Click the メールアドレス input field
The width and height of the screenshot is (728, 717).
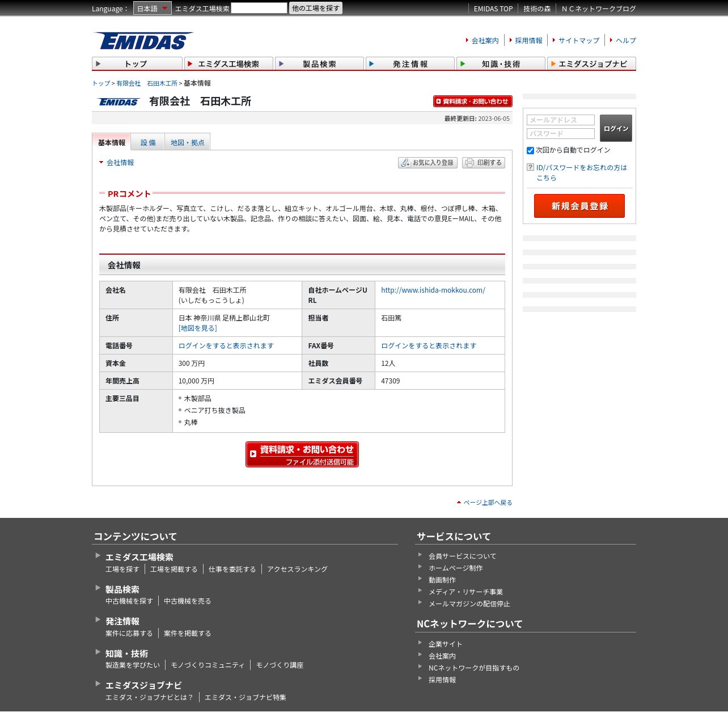coord(561,120)
